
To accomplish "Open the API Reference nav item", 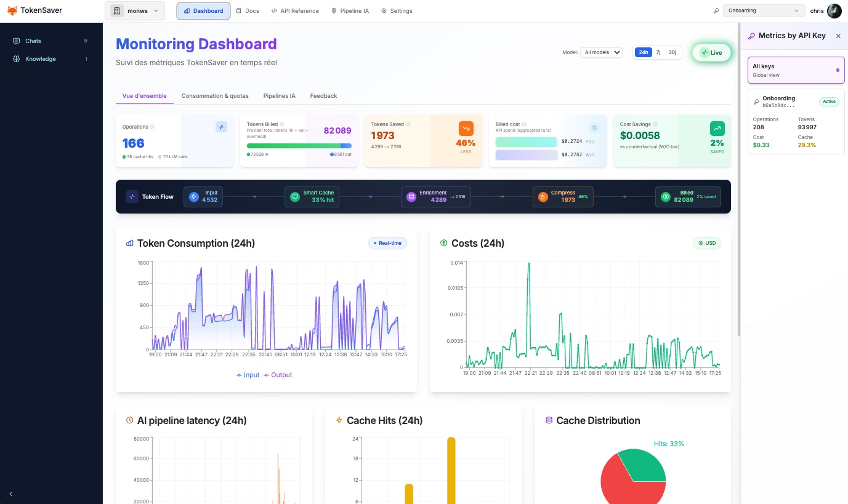I will coord(295,11).
